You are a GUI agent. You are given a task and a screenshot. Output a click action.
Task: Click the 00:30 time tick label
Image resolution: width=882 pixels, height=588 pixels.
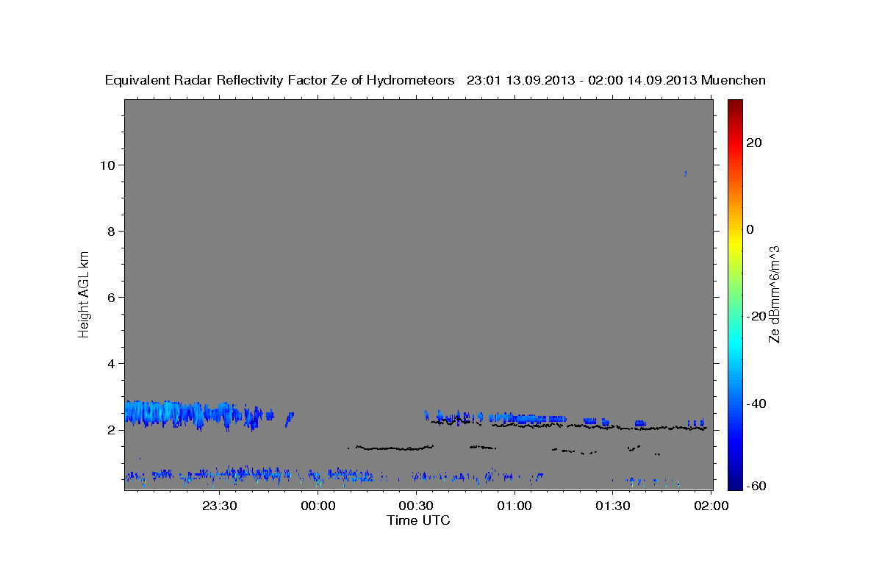pos(415,506)
